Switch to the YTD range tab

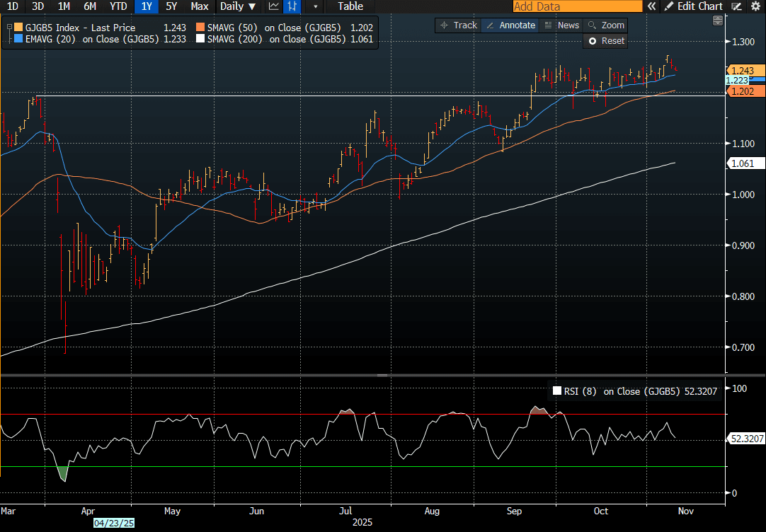point(118,6)
